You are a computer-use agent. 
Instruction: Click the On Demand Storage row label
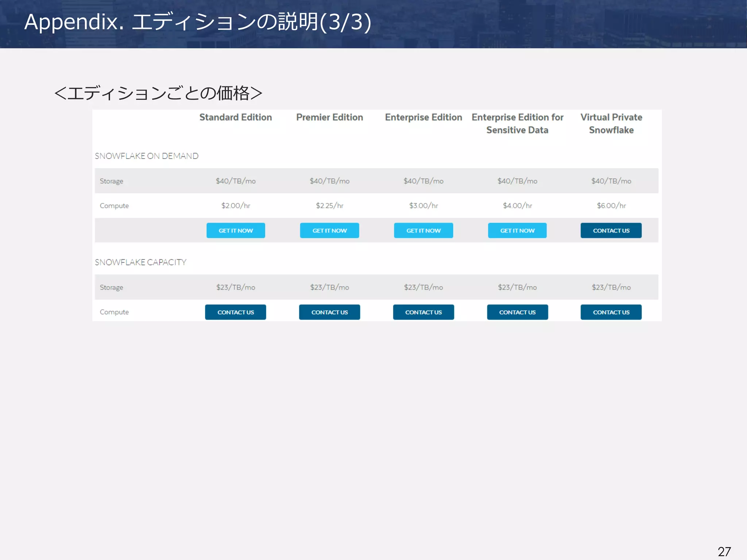[112, 181]
